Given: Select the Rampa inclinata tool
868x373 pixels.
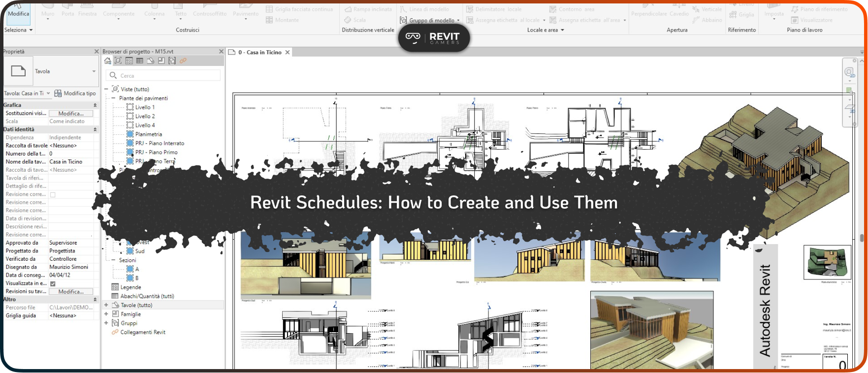Looking at the screenshot, I should pos(368,9).
